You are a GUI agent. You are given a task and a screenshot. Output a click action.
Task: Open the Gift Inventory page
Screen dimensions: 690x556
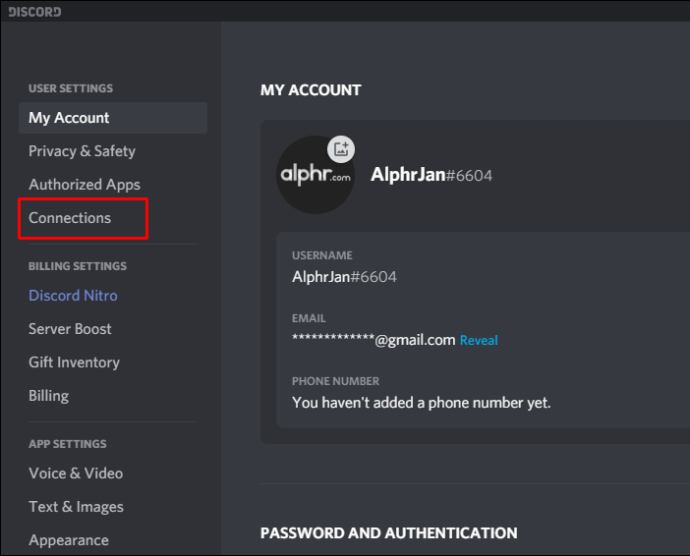[74, 362]
